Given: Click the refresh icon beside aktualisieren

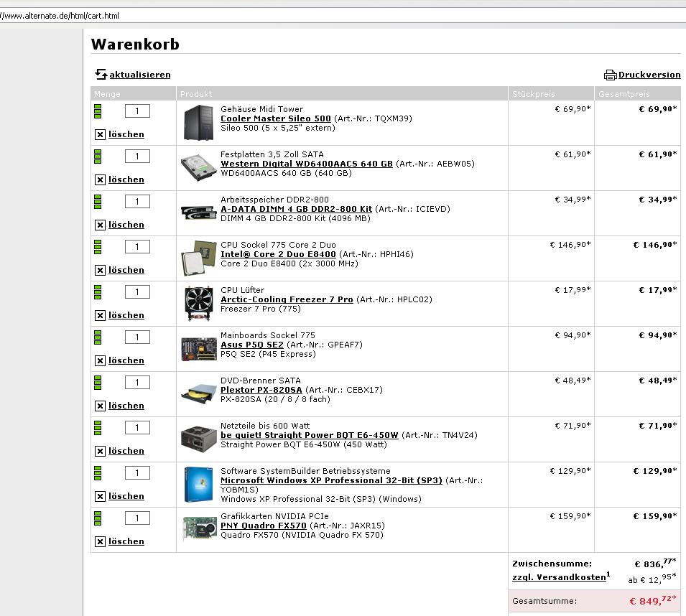Looking at the screenshot, I should pyautogui.click(x=101, y=75).
